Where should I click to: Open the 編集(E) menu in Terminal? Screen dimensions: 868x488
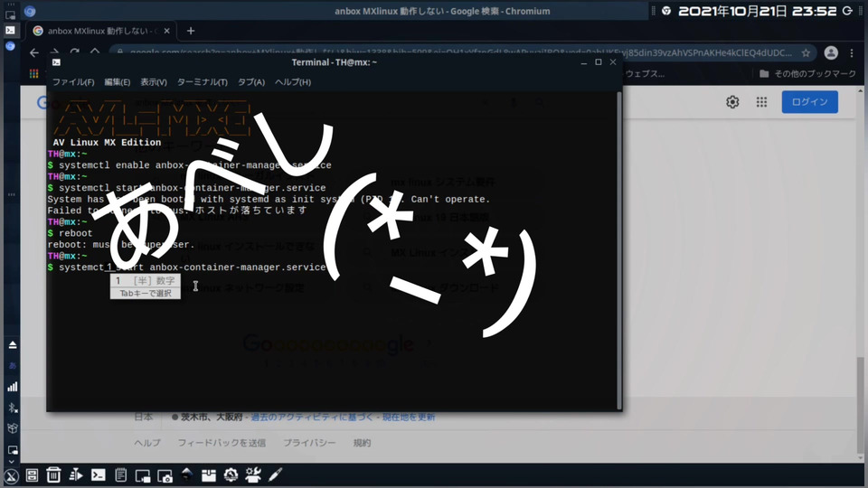tap(118, 82)
